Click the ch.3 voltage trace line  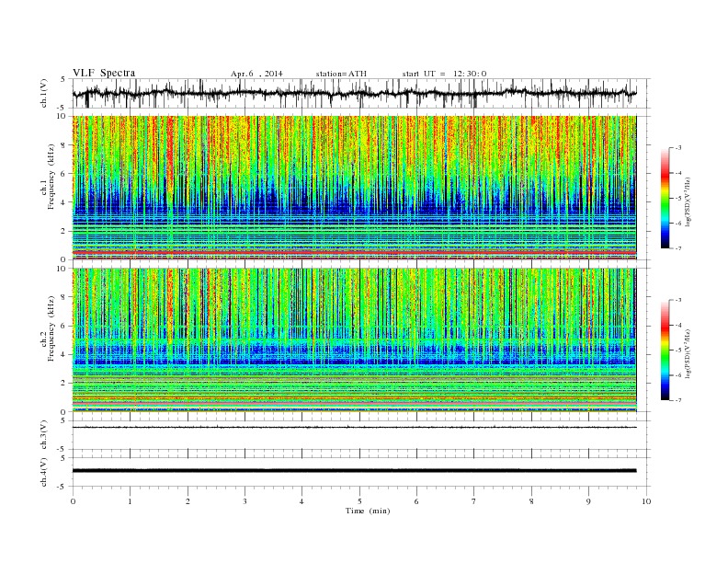tap(354, 427)
